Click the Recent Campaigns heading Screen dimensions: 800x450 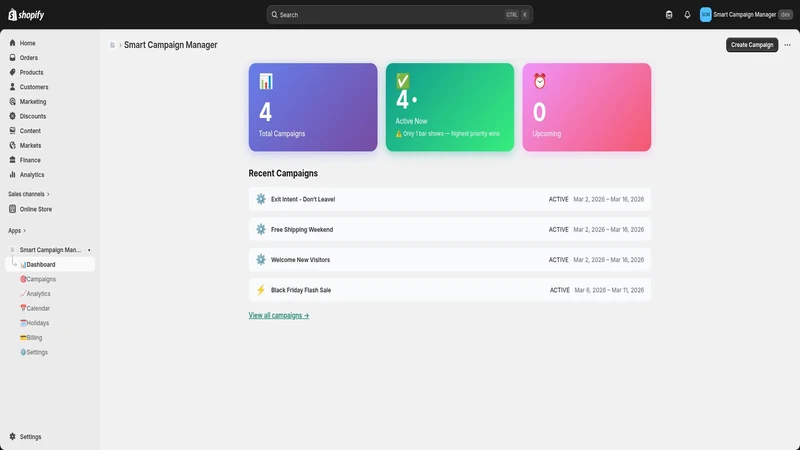coord(283,173)
